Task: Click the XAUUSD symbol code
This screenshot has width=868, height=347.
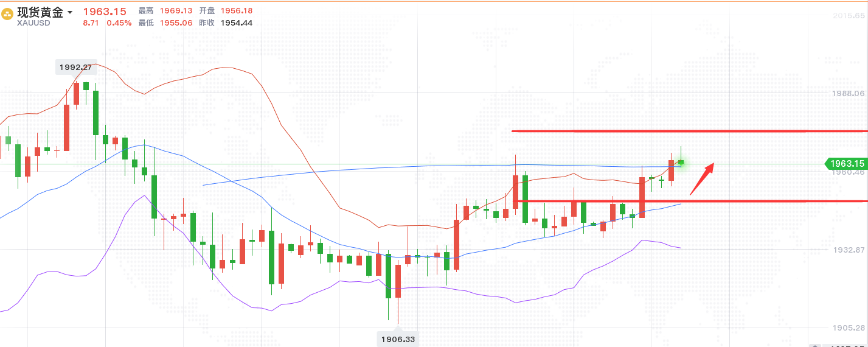Action: click(33, 23)
